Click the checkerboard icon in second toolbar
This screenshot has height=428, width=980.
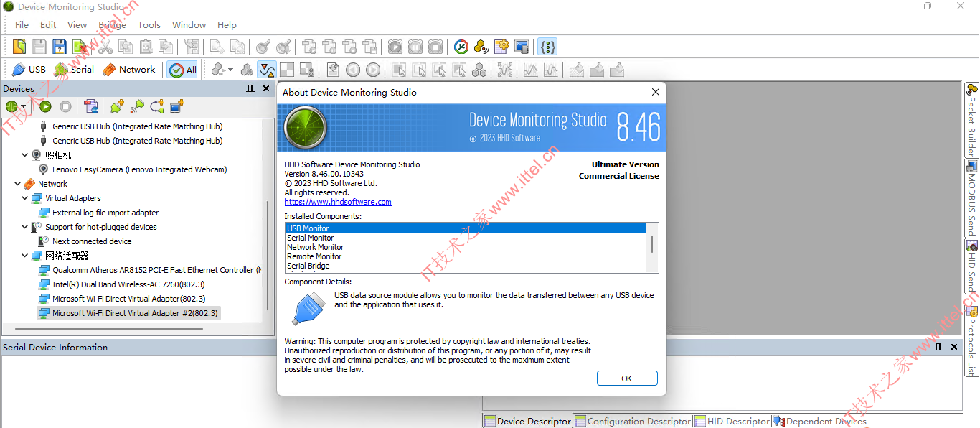(287, 70)
